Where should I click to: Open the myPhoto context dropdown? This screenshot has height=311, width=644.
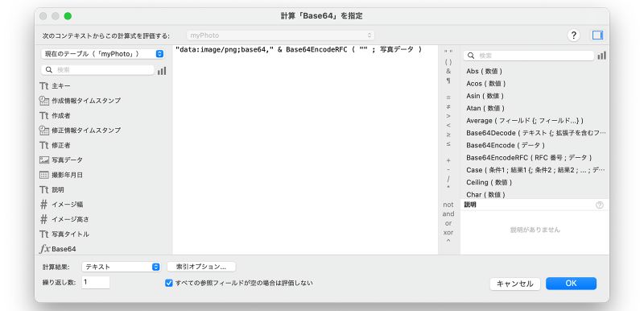tap(280, 35)
